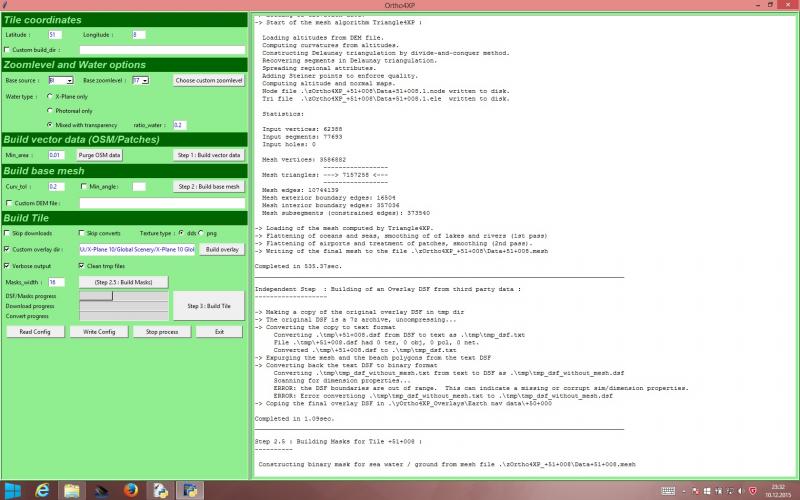Screen dimensions: 800x500
Task: Click ratio_water input field
Action: (x=180, y=125)
